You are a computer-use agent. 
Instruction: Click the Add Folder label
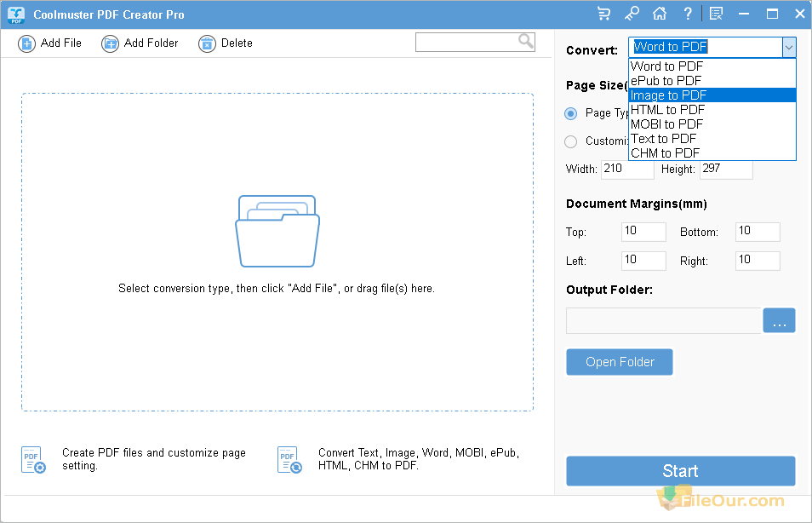coord(152,43)
